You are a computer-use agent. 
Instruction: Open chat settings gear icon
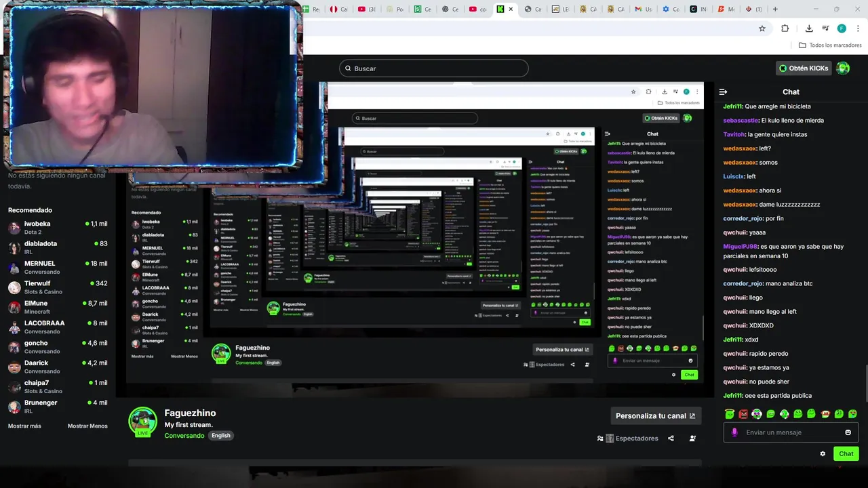[x=823, y=453]
